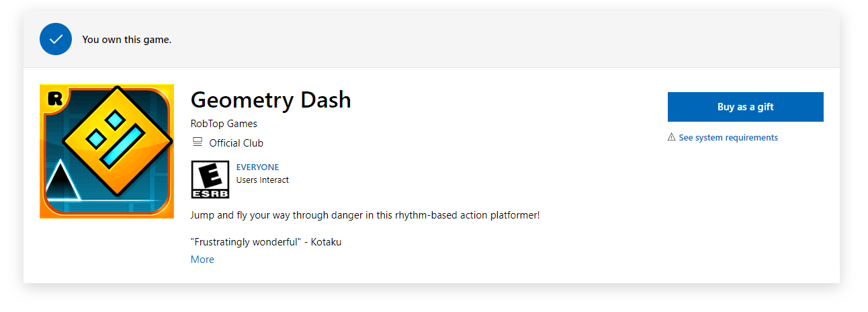Expand the description with More
The width and height of the screenshot is (868, 312).
click(x=202, y=260)
